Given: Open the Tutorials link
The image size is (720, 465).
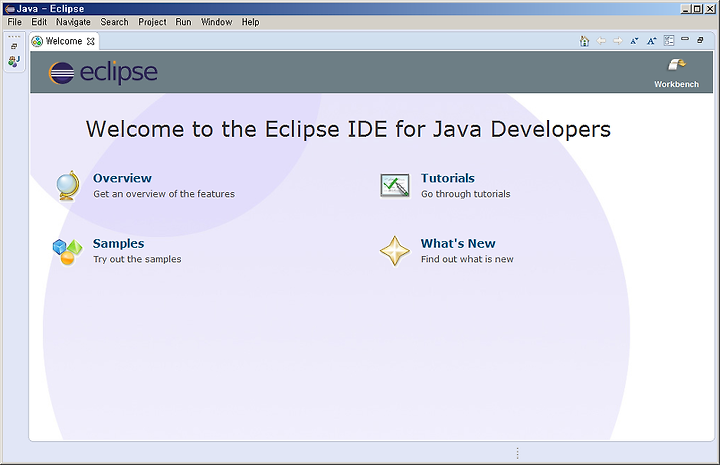Looking at the screenshot, I should pos(448,178).
